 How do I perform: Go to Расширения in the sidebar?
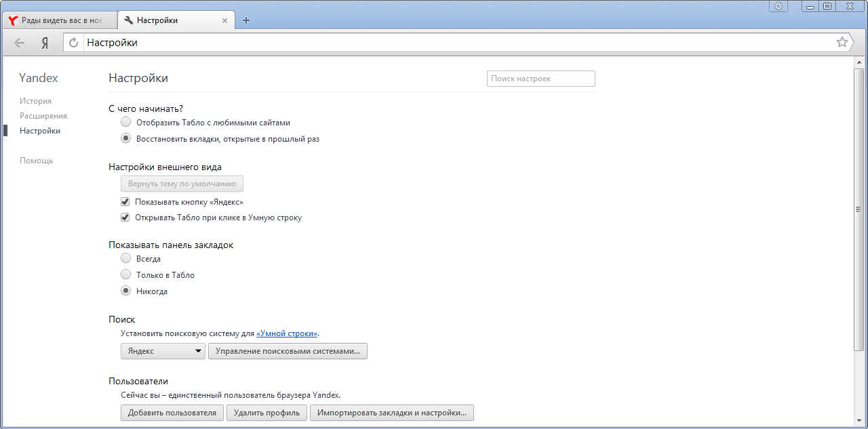[x=43, y=116]
